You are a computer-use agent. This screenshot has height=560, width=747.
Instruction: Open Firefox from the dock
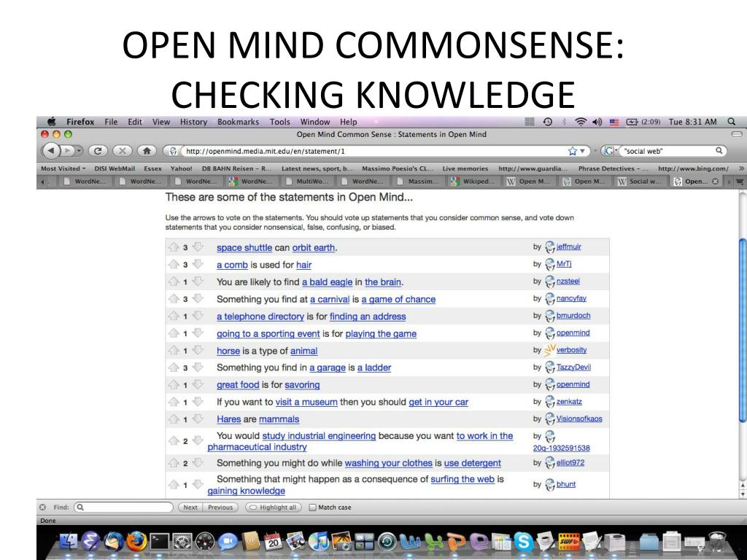click(x=136, y=542)
